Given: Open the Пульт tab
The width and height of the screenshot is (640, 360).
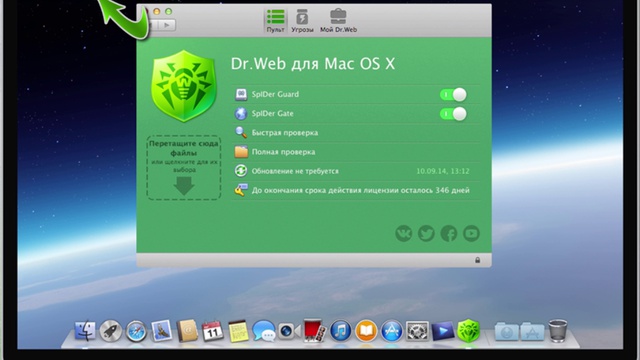Looking at the screenshot, I should click(276, 21).
